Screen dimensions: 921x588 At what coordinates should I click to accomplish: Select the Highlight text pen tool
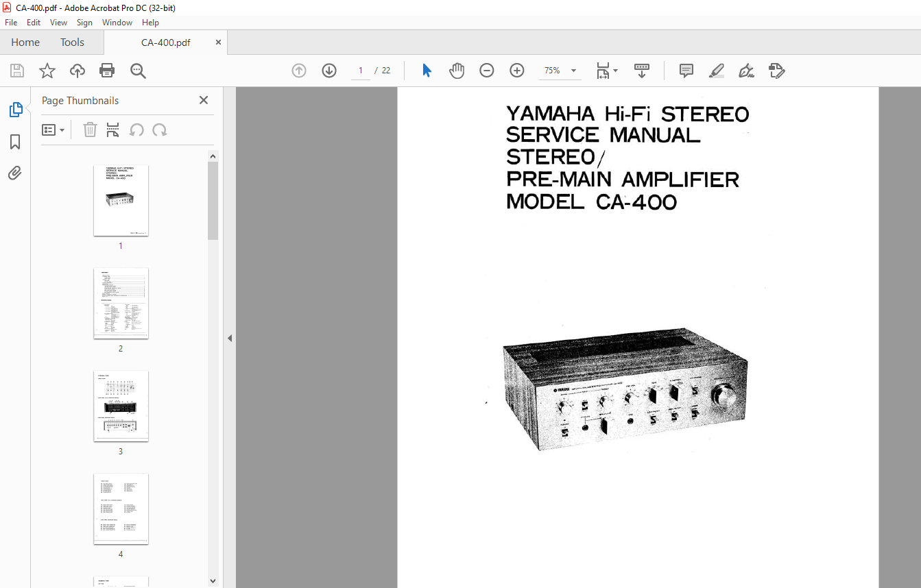tap(716, 71)
